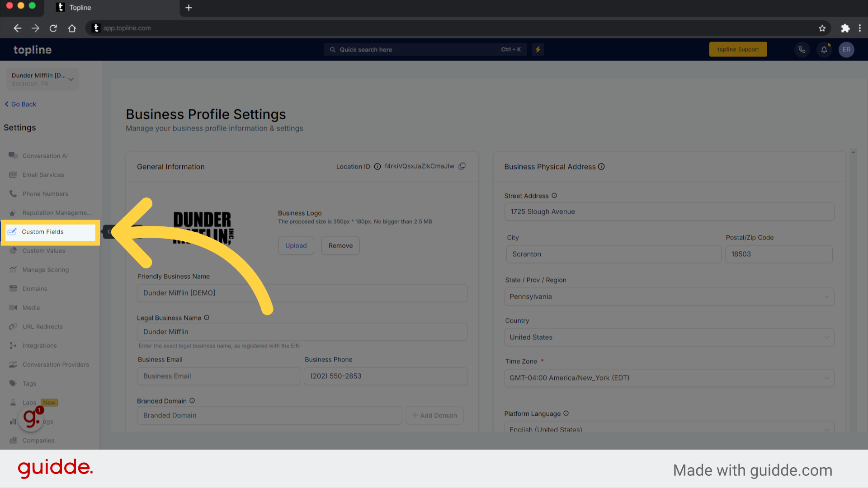Click the Postal/Zip Code field
The width and height of the screenshot is (868, 488).
(x=778, y=254)
